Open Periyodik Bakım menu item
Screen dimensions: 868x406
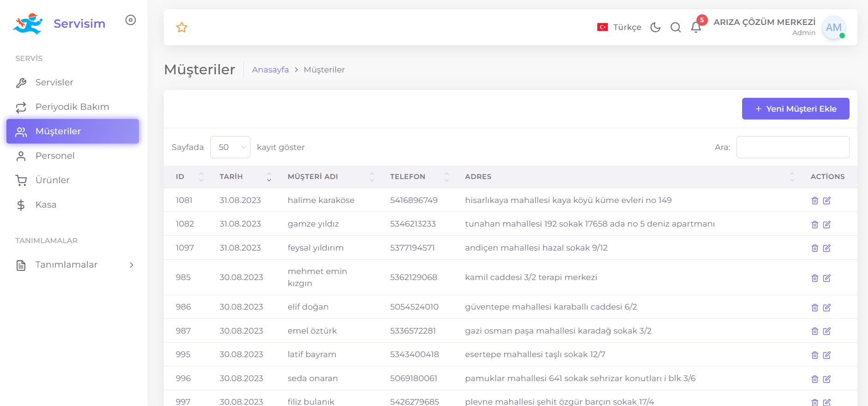72,107
